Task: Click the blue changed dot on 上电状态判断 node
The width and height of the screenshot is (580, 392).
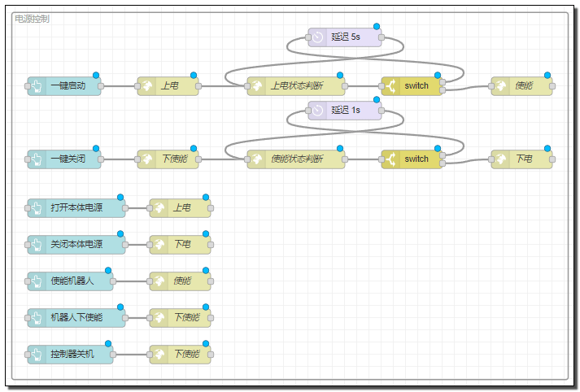Action: pyautogui.click(x=340, y=75)
